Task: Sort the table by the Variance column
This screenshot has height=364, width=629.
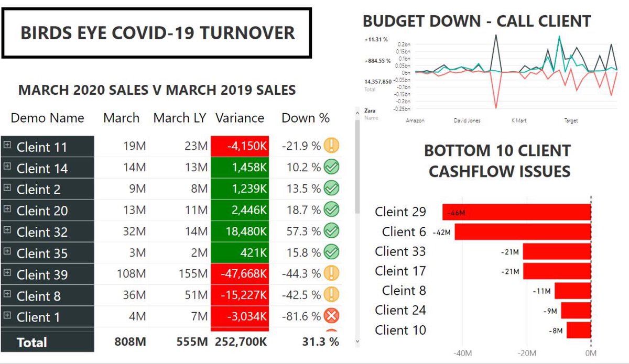Action: 240,118
